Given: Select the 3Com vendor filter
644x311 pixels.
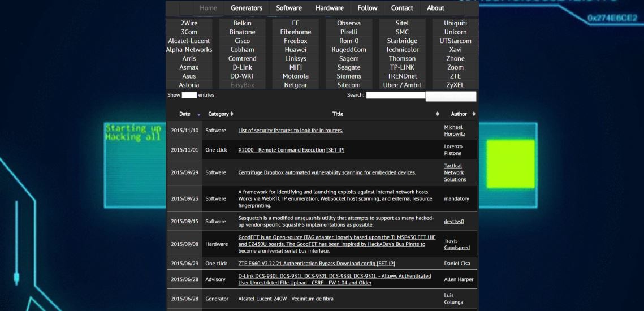Looking at the screenshot, I should pos(189,32).
